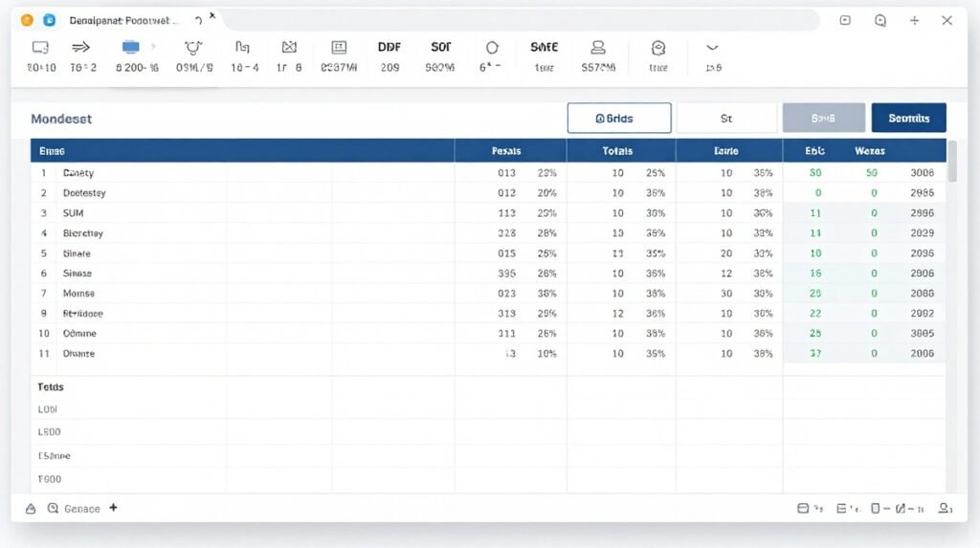This screenshot has height=548, width=980.
Task: Select row 4 "Bleretlay"
Action: pos(488,232)
